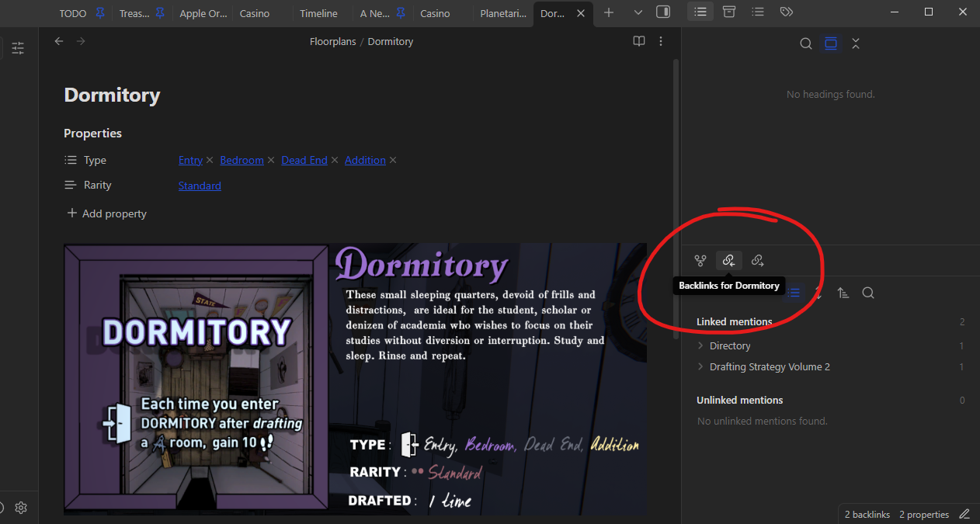This screenshot has width=980, height=524.
Task: Toggle the right sidebar panel
Action: tap(663, 12)
